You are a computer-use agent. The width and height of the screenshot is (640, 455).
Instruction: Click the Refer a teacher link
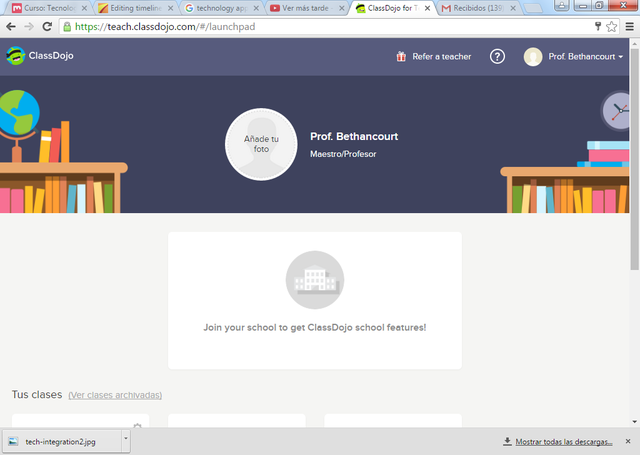point(442,57)
